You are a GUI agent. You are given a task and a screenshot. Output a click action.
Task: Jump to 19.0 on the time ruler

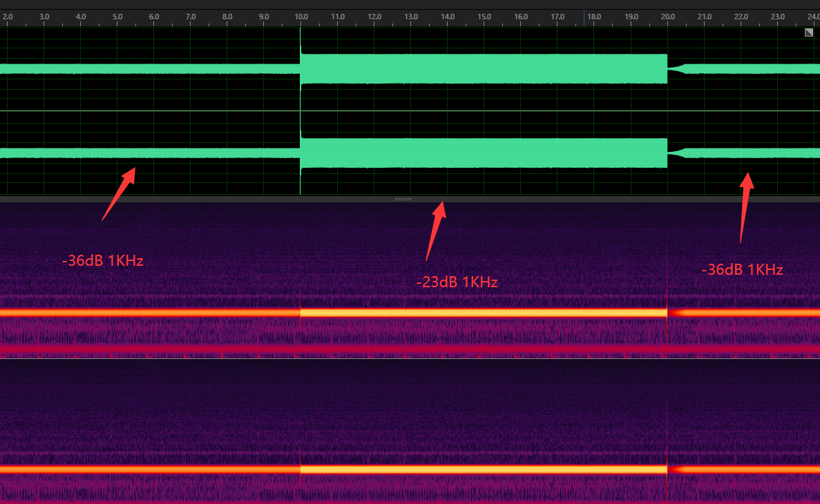pos(631,17)
